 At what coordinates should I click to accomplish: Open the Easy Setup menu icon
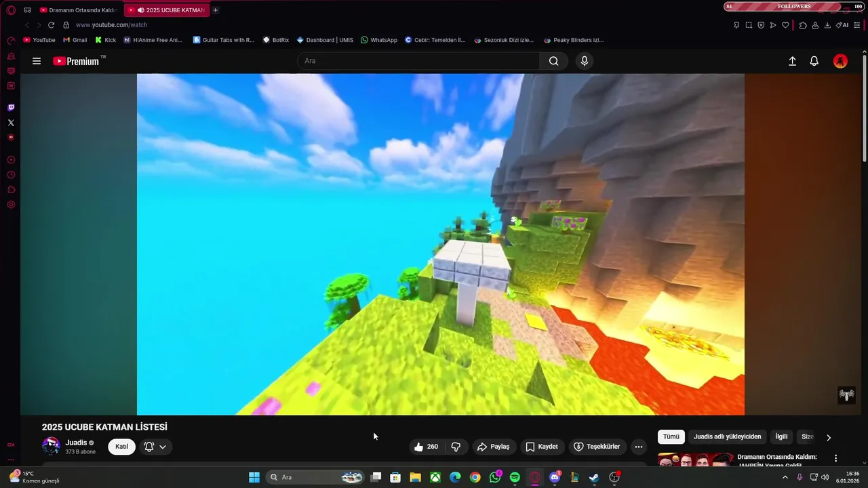857,25
